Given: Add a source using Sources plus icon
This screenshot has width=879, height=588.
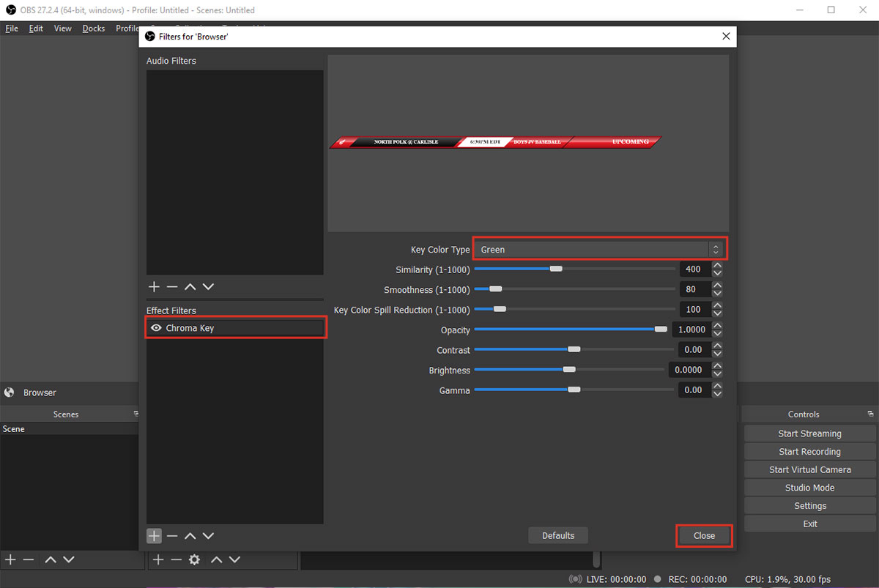Looking at the screenshot, I should click(157, 559).
